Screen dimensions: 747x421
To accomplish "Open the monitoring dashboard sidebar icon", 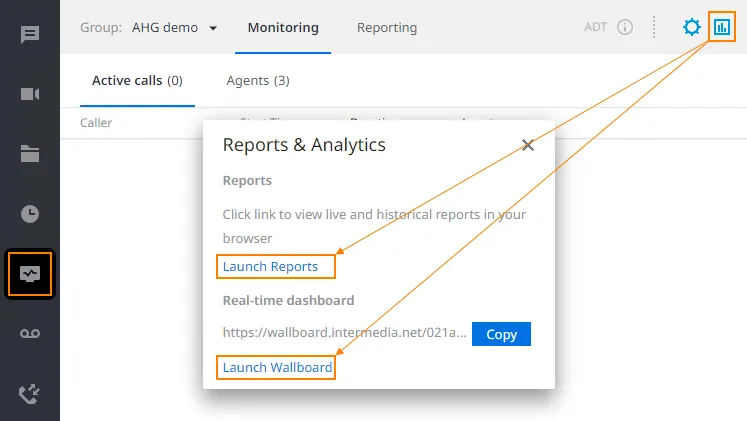I will [x=30, y=274].
